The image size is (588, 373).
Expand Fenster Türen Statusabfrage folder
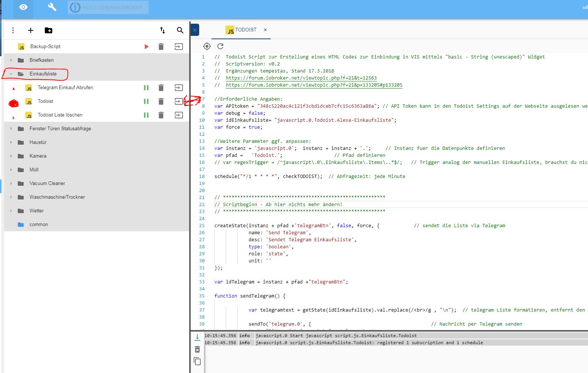click(x=11, y=128)
